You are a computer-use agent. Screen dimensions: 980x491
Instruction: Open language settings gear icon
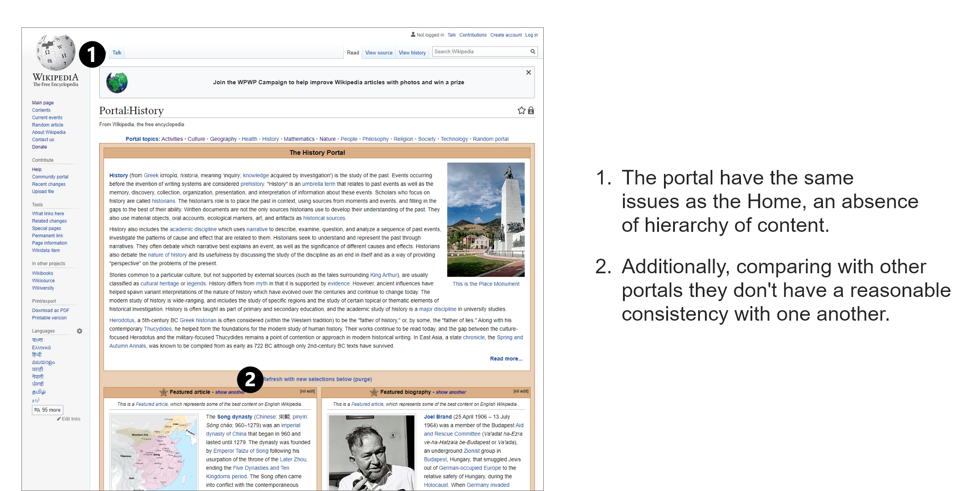(80, 331)
